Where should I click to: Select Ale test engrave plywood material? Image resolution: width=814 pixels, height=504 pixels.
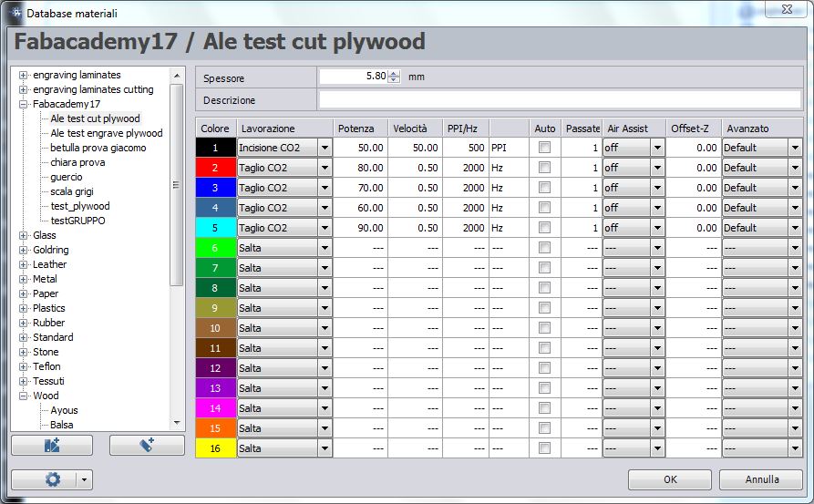pos(107,133)
